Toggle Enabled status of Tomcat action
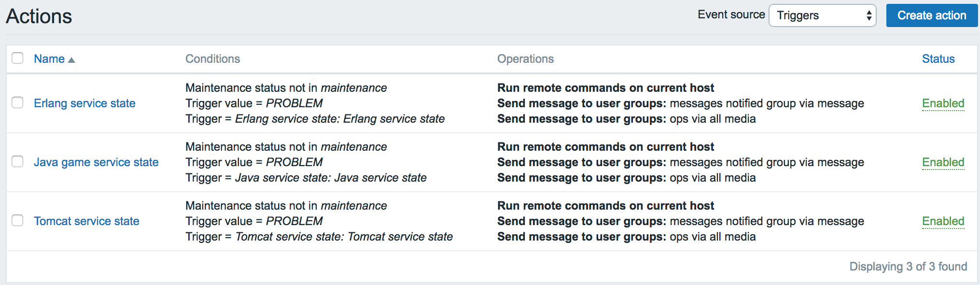This screenshot has width=980, height=285. pos(943,221)
